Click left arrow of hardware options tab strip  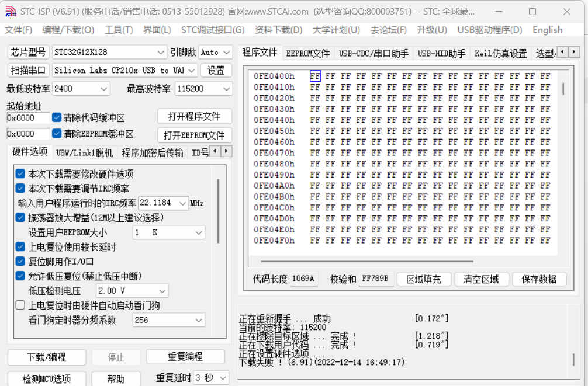pyautogui.click(x=215, y=151)
